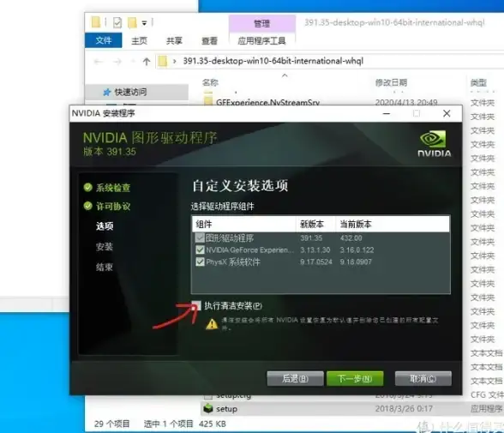Enable the clean install checkbox
504x433 pixels.
(x=196, y=306)
